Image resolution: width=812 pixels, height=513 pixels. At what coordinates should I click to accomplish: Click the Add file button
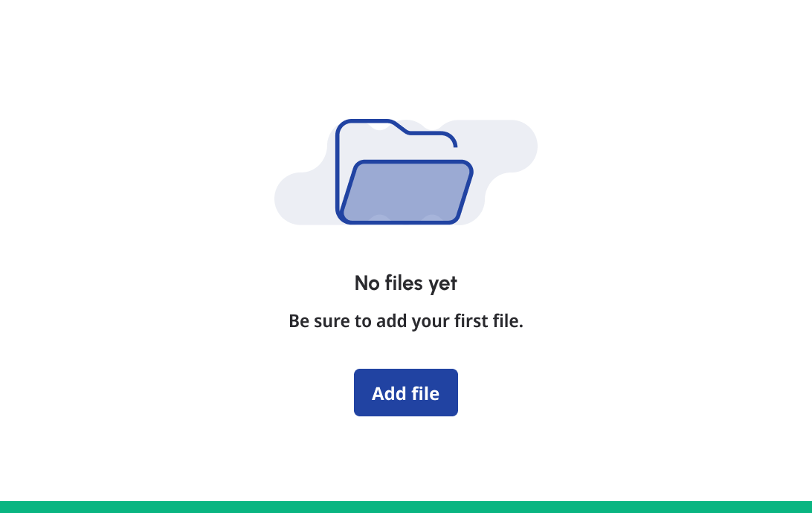click(405, 393)
